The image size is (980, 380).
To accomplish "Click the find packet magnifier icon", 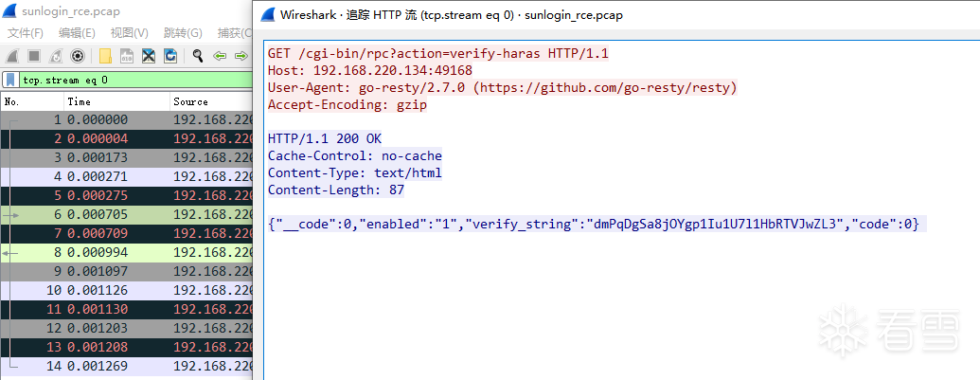I will [x=198, y=56].
